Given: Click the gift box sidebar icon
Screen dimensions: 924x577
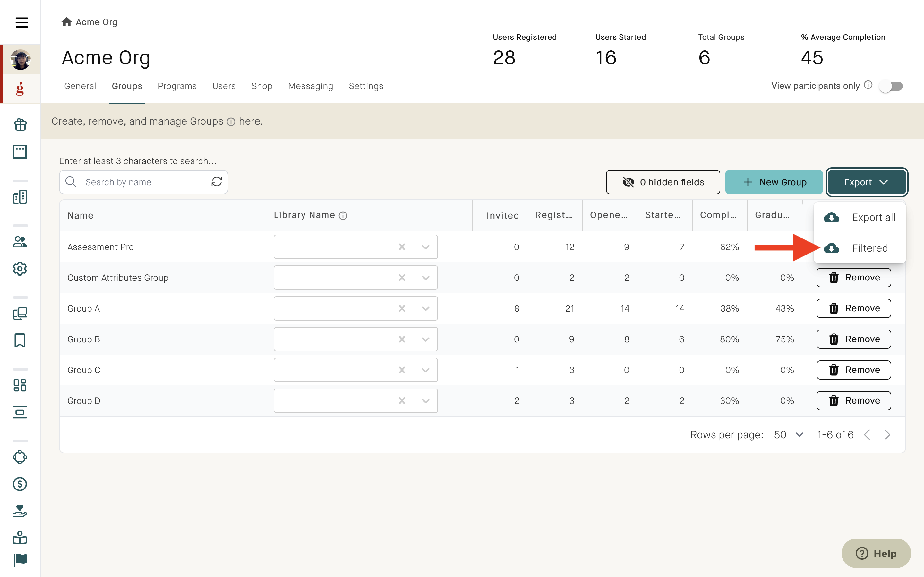Looking at the screenshot, I should tap(20, 124).
